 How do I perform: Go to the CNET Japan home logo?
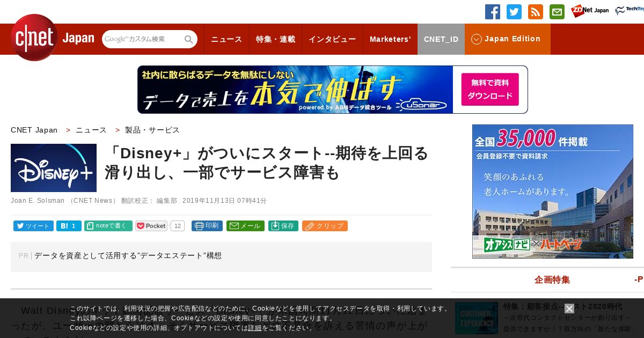pos(52,38)
